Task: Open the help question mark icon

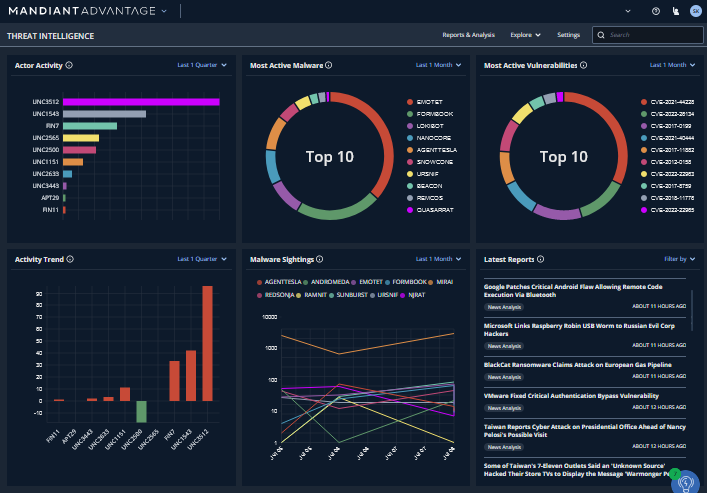Action: pos(656,11)
